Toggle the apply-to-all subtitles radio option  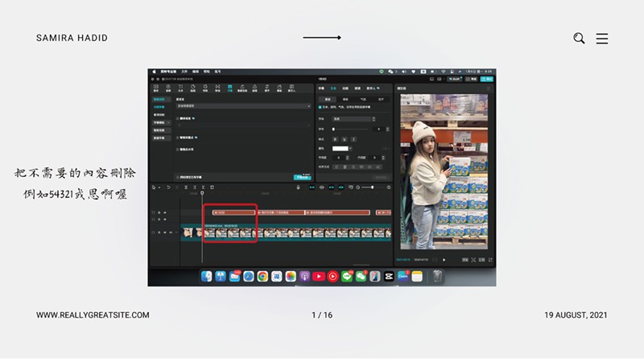320,106
